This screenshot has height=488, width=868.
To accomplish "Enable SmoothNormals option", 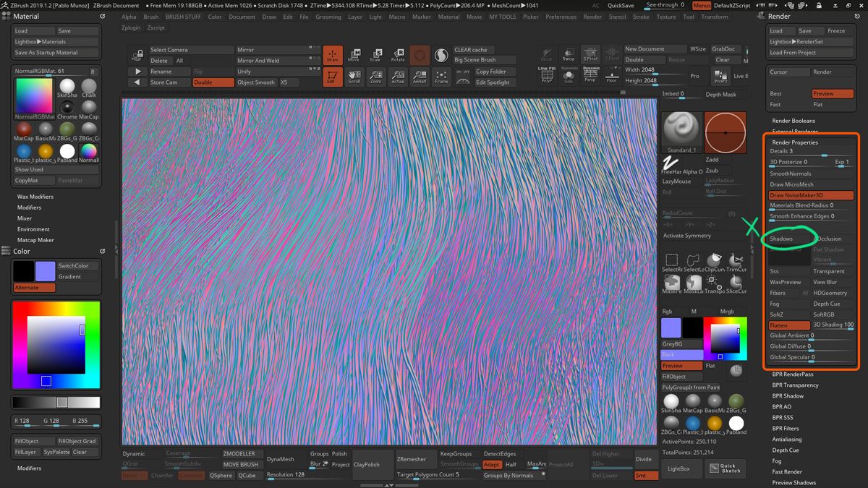I will (x=811, y=174).
